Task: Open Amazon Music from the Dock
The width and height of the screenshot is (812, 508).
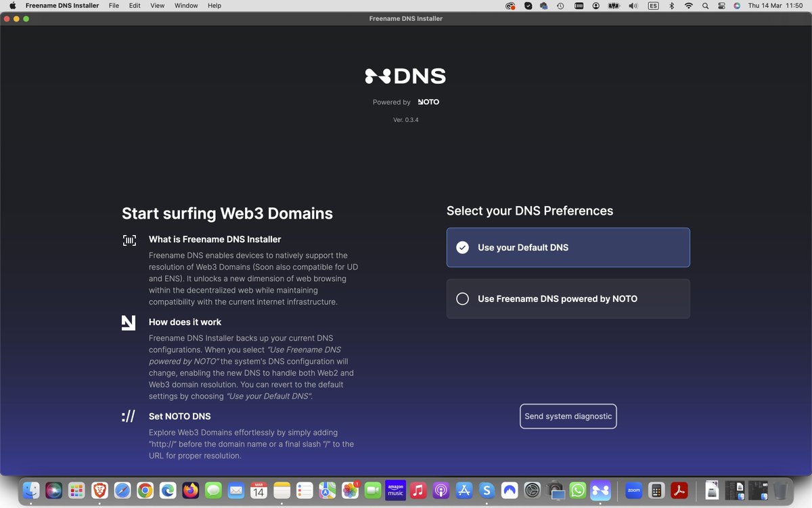Action: pos(395,490)
